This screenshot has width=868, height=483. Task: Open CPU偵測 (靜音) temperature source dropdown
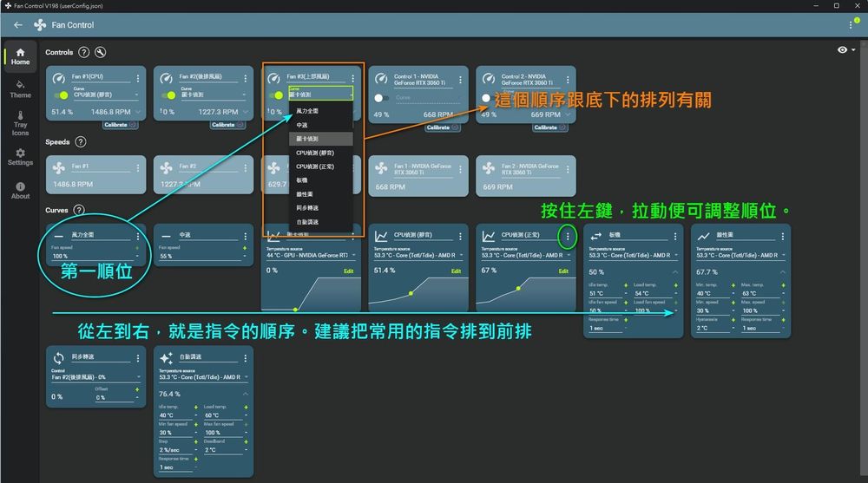[x=419, y=255]
